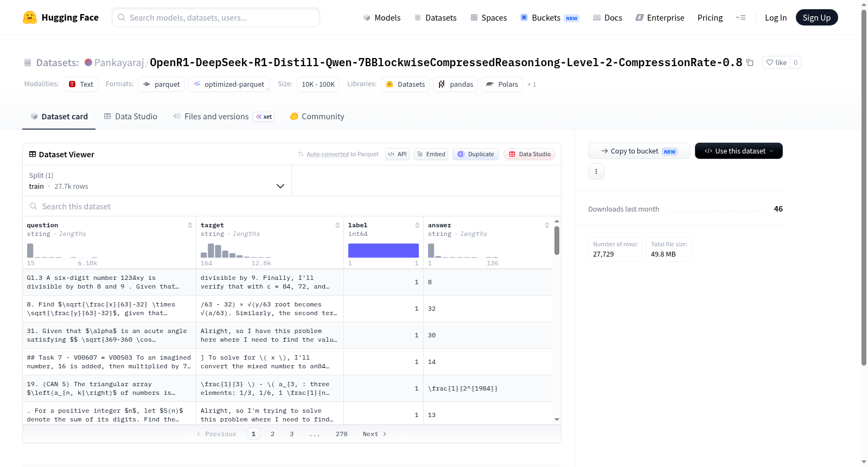Select the 10K - 100K size tag
Viewport: 868px width, 467px height.
point(318,84)
